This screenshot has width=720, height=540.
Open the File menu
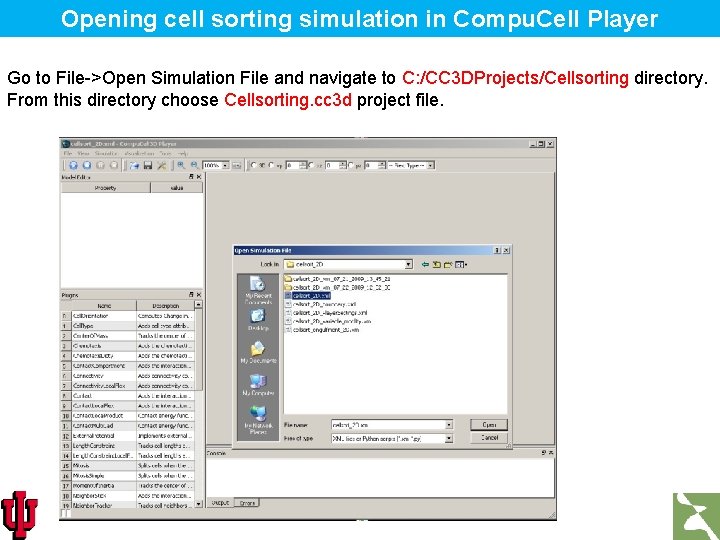(68, 153)
